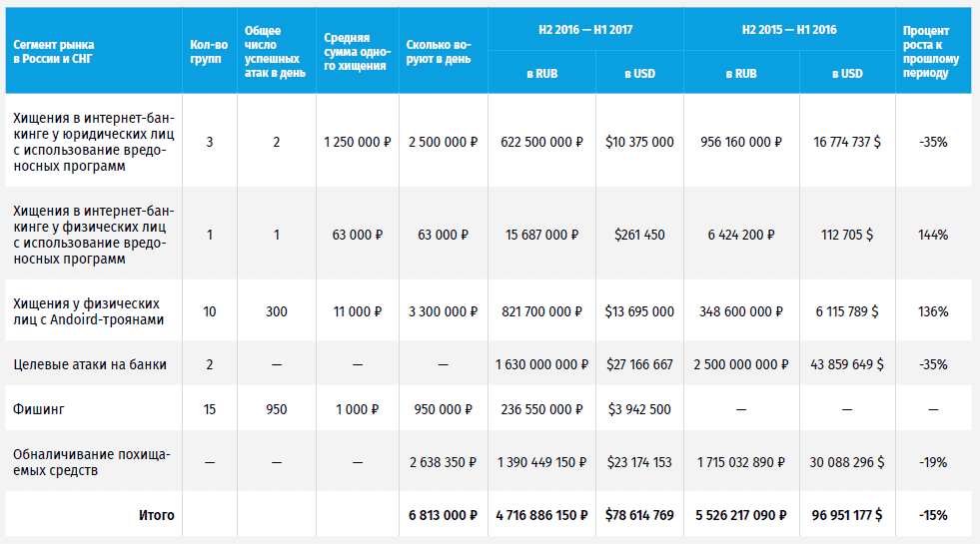This screenshot has width=980, height=544.
Task: Click the 'H2 2015 — H1 2016' header
Action: point(789,30)
